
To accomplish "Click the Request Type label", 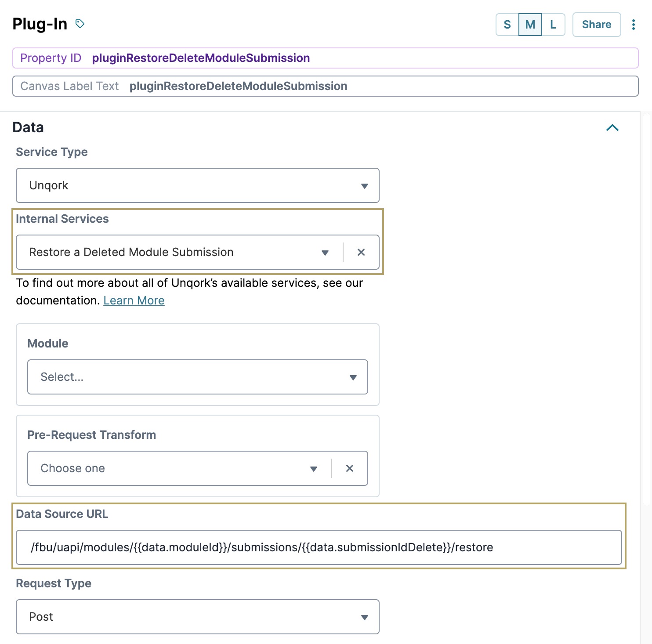I will pos(54,583).
